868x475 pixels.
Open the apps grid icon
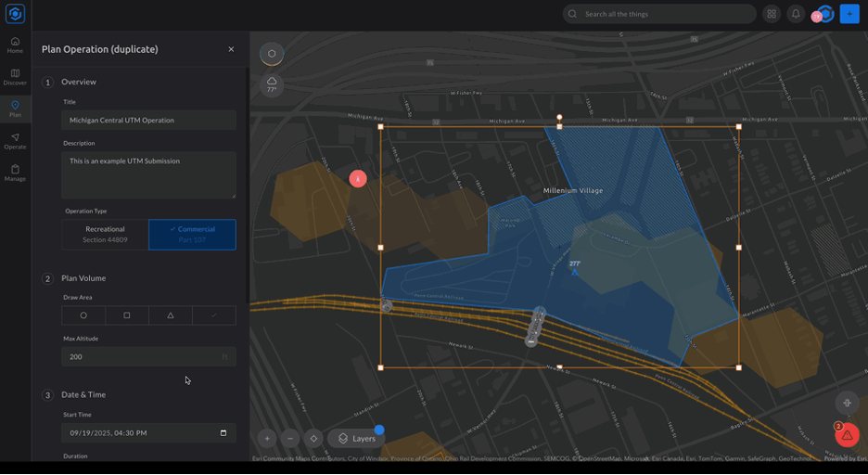coord(772,14)
